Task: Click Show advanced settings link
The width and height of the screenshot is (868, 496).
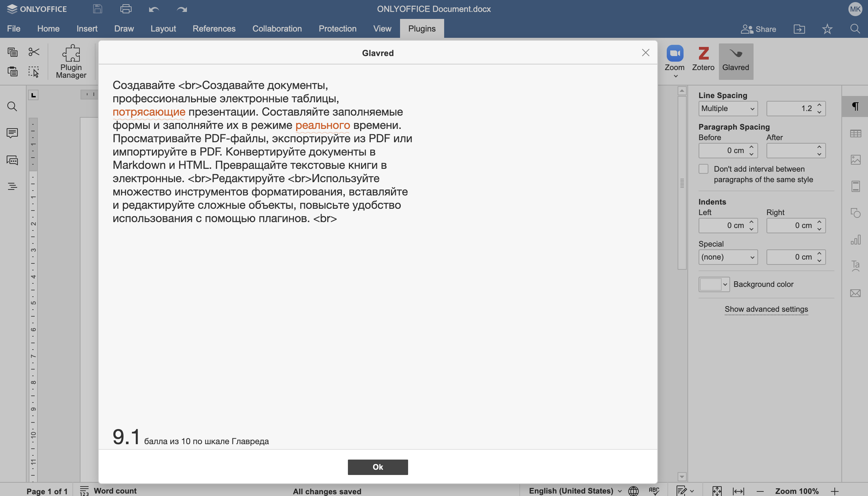Action: pyautogui.click(x=766, y=309)
